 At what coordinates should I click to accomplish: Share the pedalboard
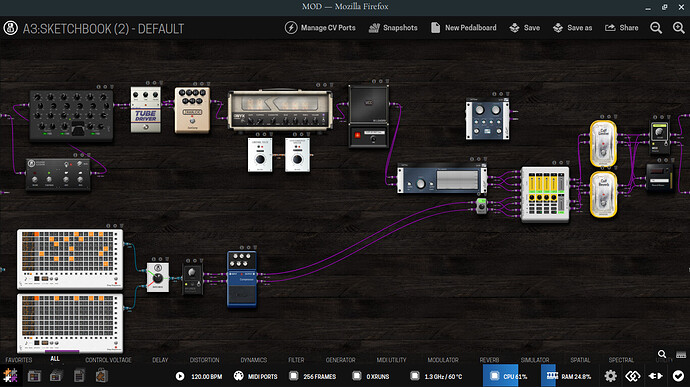click(621, 28)
